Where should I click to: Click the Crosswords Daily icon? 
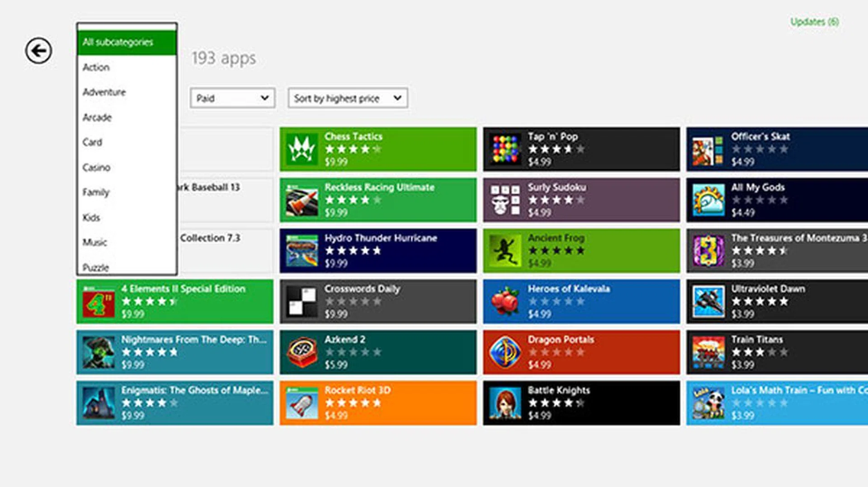302,302
